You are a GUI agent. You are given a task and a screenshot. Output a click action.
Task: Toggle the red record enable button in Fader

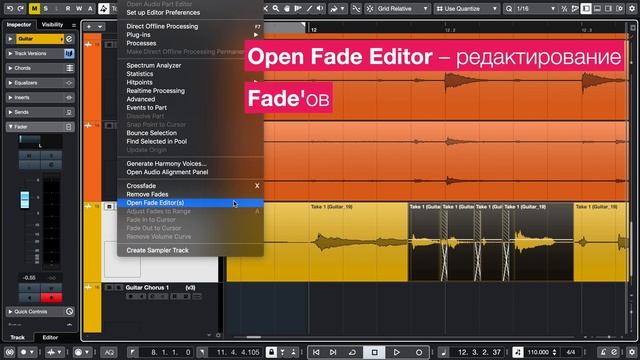tap(51, 298)
